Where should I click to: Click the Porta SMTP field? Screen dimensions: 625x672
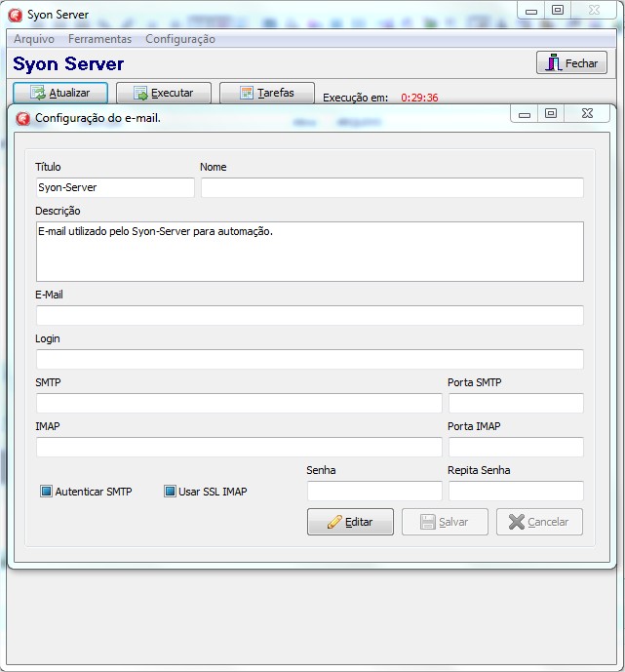click(x=516, y=403)
